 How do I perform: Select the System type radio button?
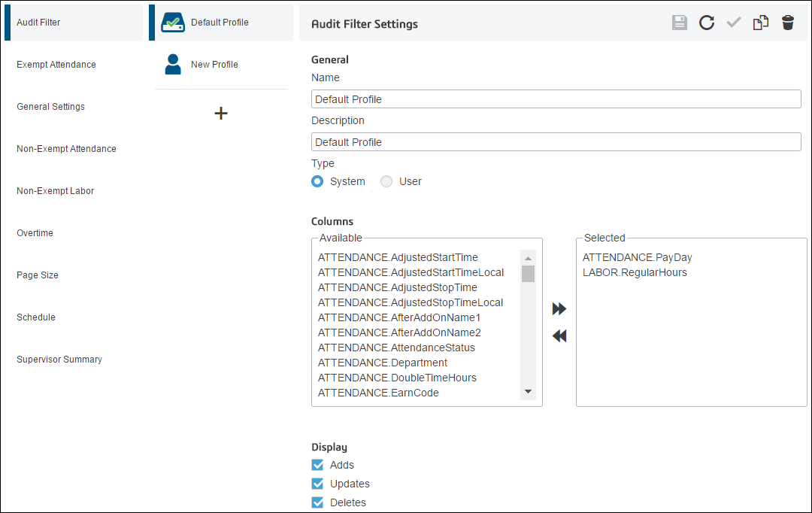(x=317, y=181)
